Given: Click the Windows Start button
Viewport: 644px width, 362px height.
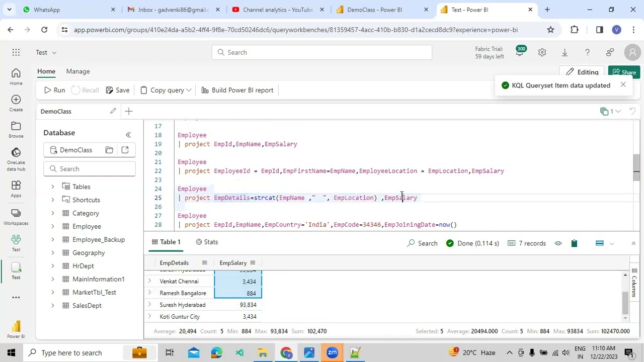Looking at the screenshot, I should pyautogui.click(x=11, y=353).
